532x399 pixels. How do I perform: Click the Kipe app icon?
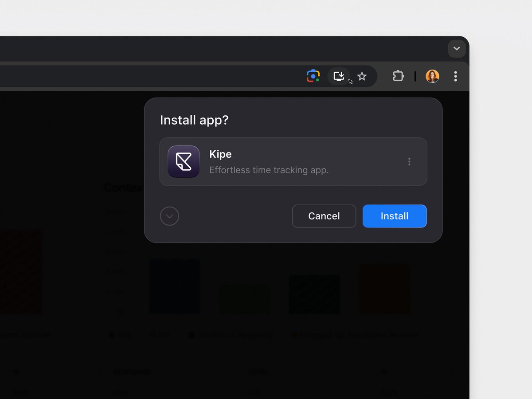[x=184, y=161]
